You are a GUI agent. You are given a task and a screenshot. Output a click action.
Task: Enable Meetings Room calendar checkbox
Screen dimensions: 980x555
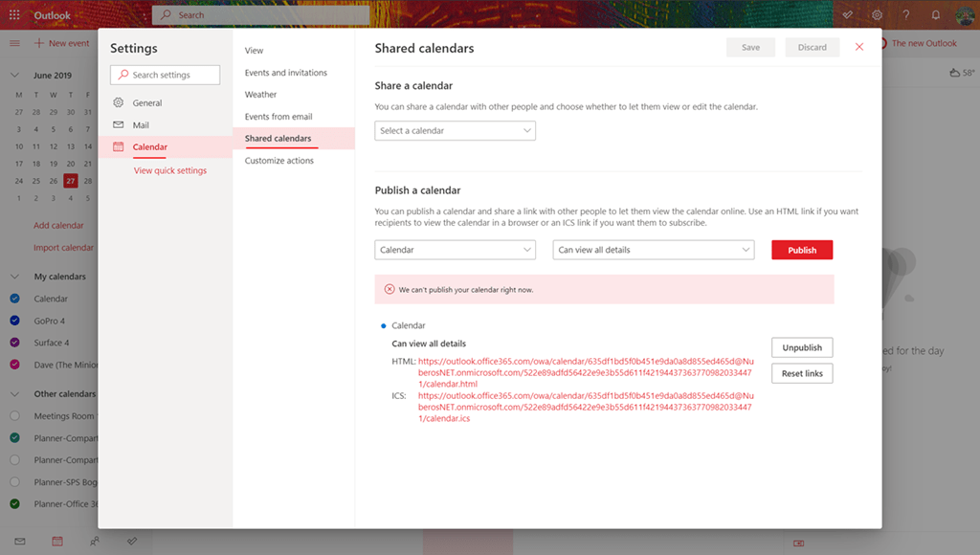coord(15,415)
